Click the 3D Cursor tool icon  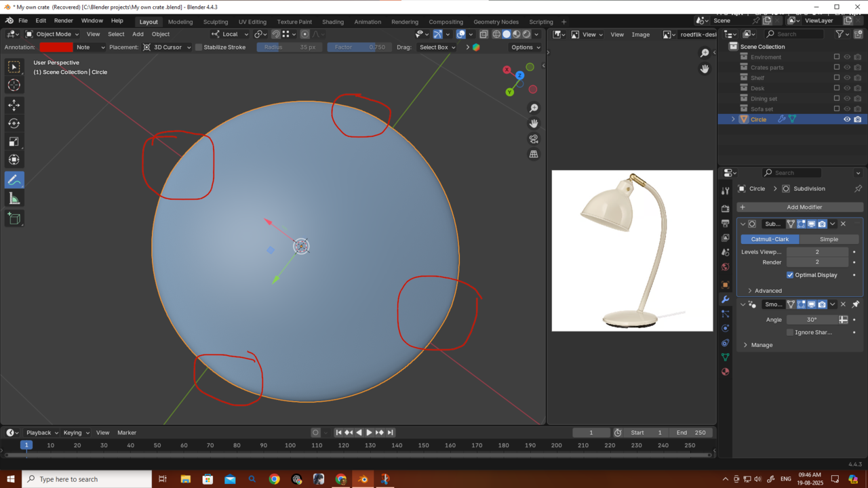coord(14,85)
